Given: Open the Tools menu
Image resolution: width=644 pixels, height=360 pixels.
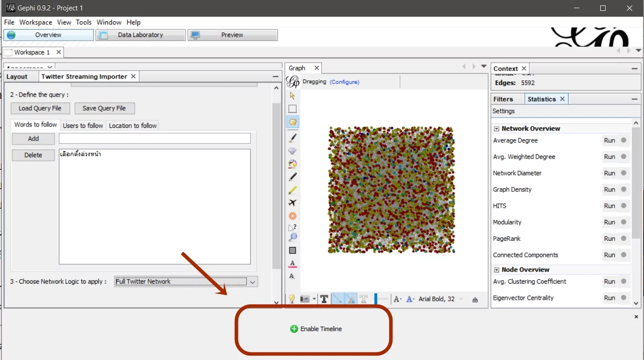Looking at the screenshot, I should 84,22.
